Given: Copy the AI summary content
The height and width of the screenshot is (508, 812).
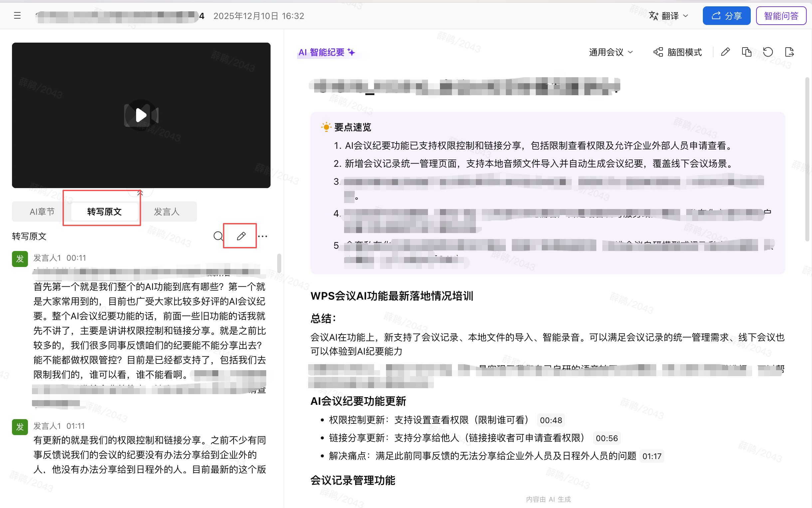Looking at the screenshot, I should point(746,52).
